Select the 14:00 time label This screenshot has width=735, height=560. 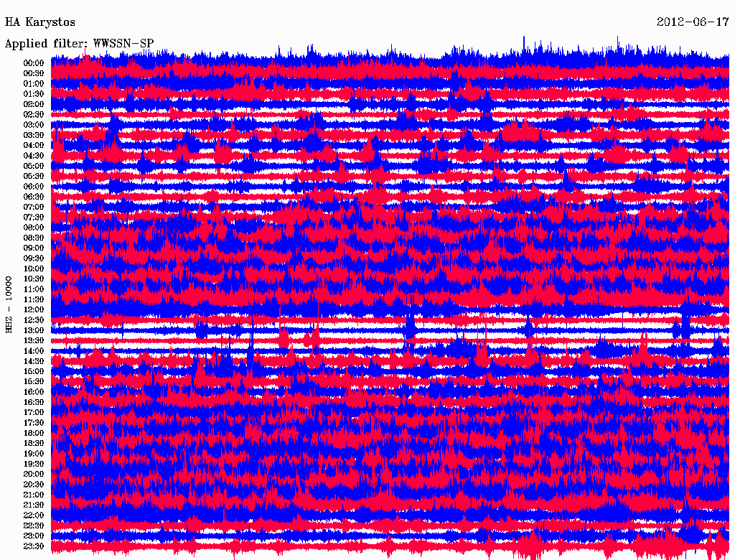[x=34, y=351]
